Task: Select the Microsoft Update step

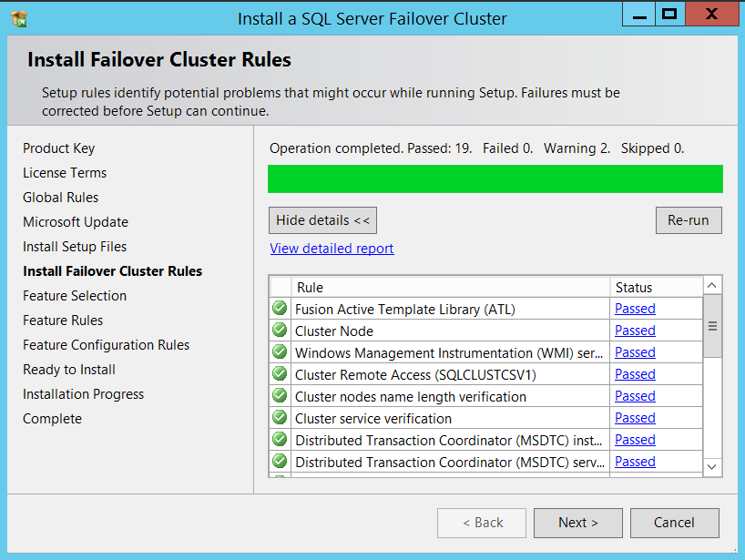Action: [x=76, y=222]
